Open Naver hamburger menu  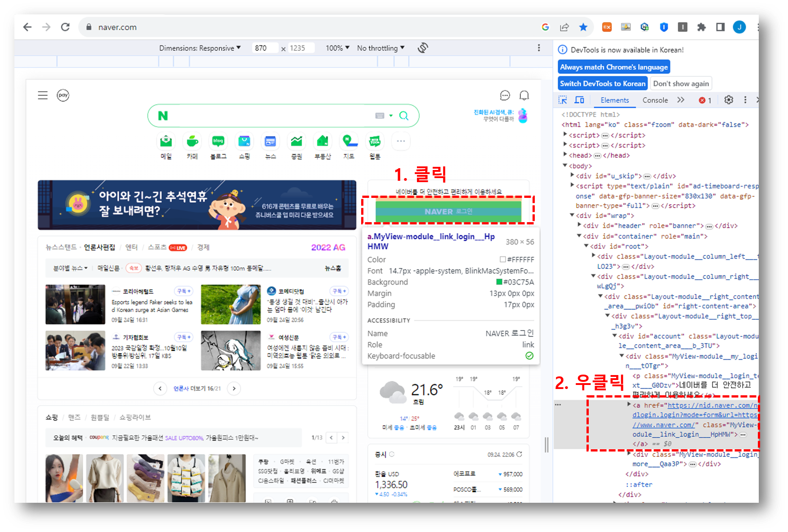pyautogui.click(x=43, y=95)
